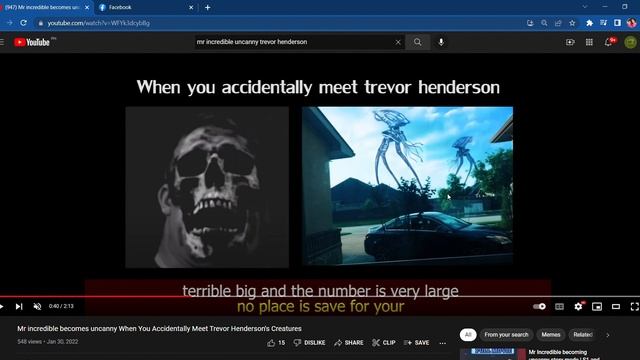Click the DISLIKE button

309,343
